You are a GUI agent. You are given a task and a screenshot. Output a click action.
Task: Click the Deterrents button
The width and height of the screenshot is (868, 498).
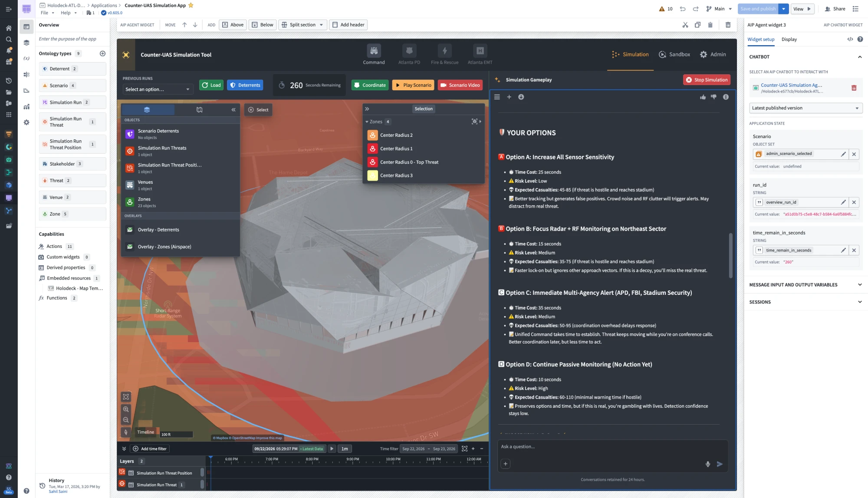[x=245, y=85]
